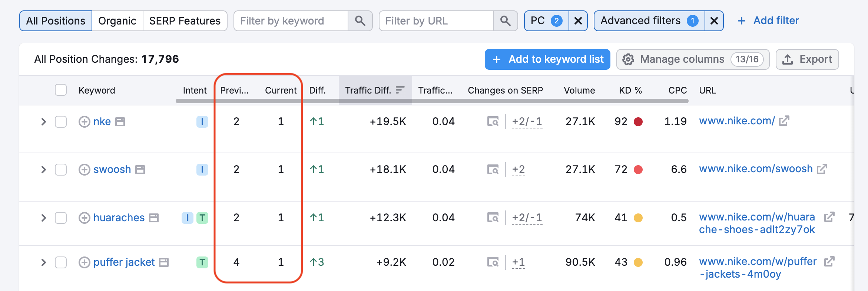Open the SERP snapshot icon for swoosh
Image resolution: width=868 pixels, height=291 pixels.
click(x=493, y=170)
